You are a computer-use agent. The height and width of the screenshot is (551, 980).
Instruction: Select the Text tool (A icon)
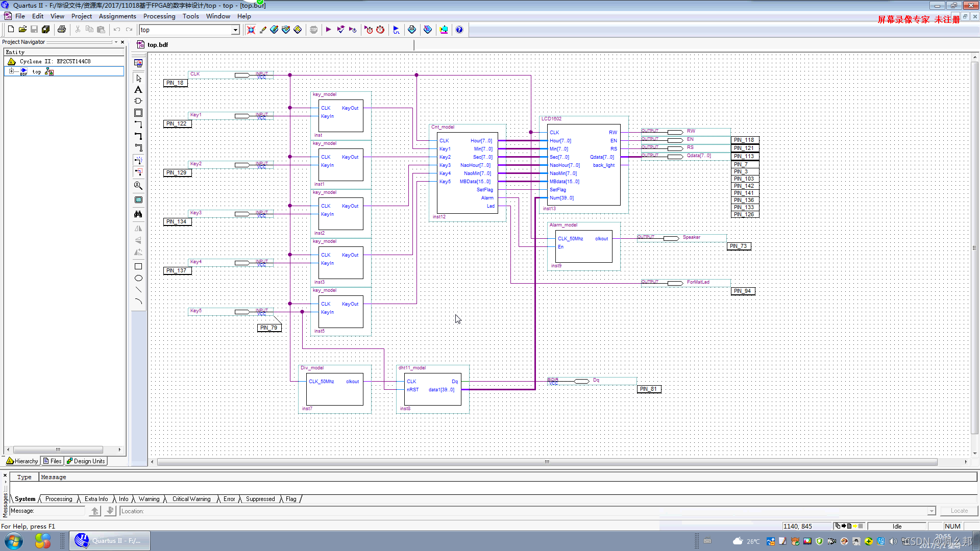point(138,90)
